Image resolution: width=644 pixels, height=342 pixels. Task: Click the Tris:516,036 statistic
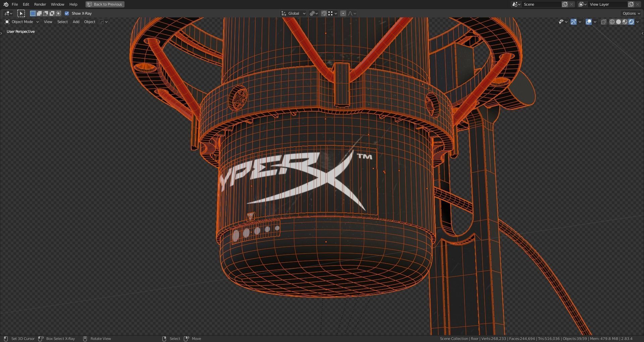[549, 339]
